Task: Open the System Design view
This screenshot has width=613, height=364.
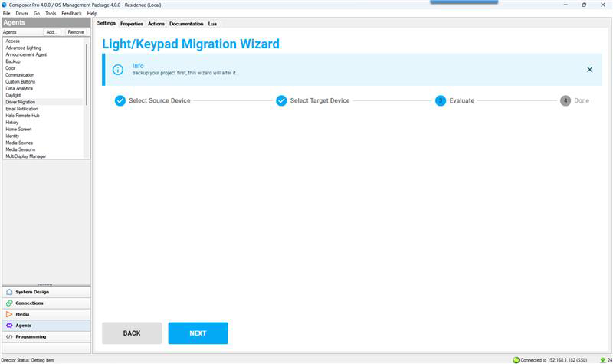Action: tap(46, 292)
